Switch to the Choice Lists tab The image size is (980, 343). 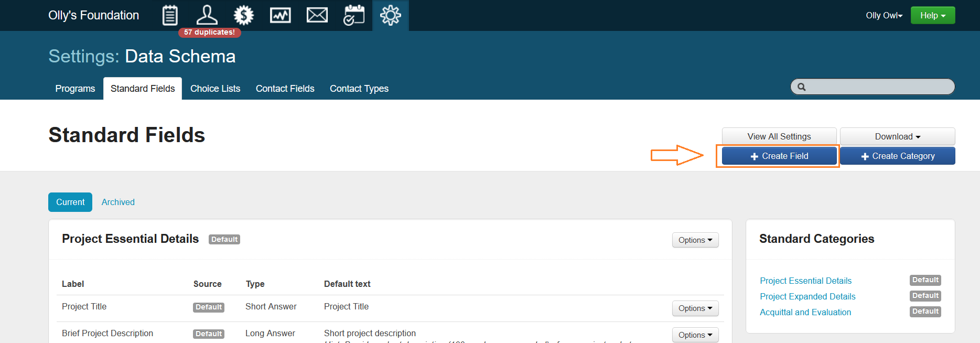point(215,89)
